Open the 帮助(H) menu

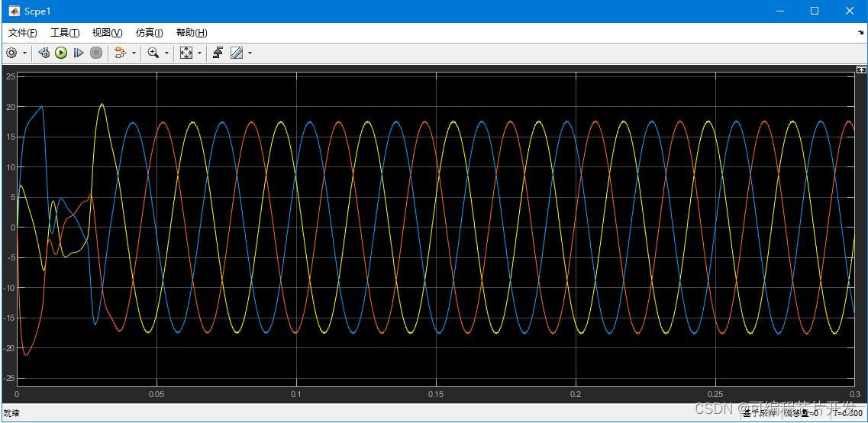coord(192,33)
